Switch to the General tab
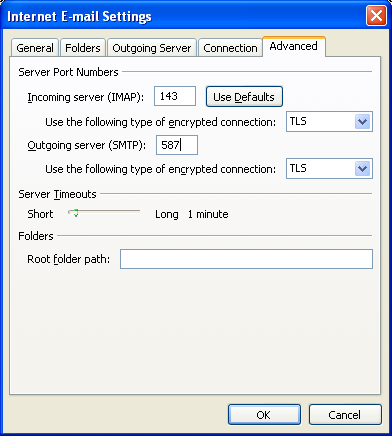Image resolution: width=392 pixels, height=436 pixels. (x=35, y=48)
